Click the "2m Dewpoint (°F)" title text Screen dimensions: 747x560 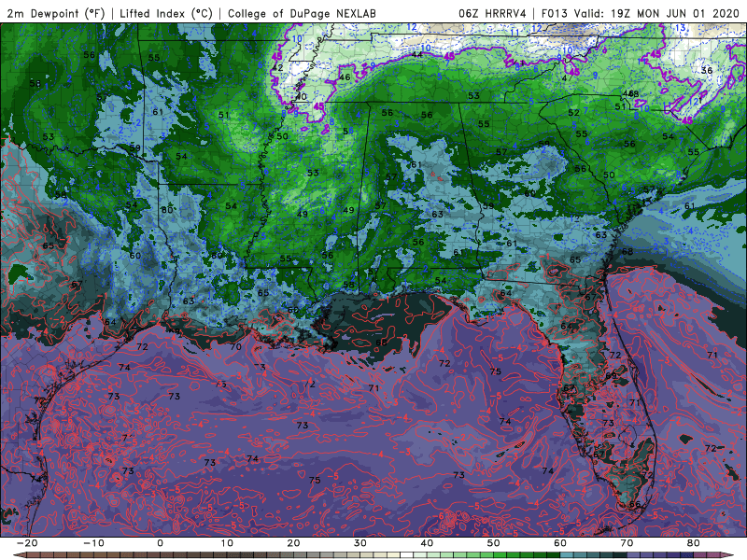(x=55, y=13)
